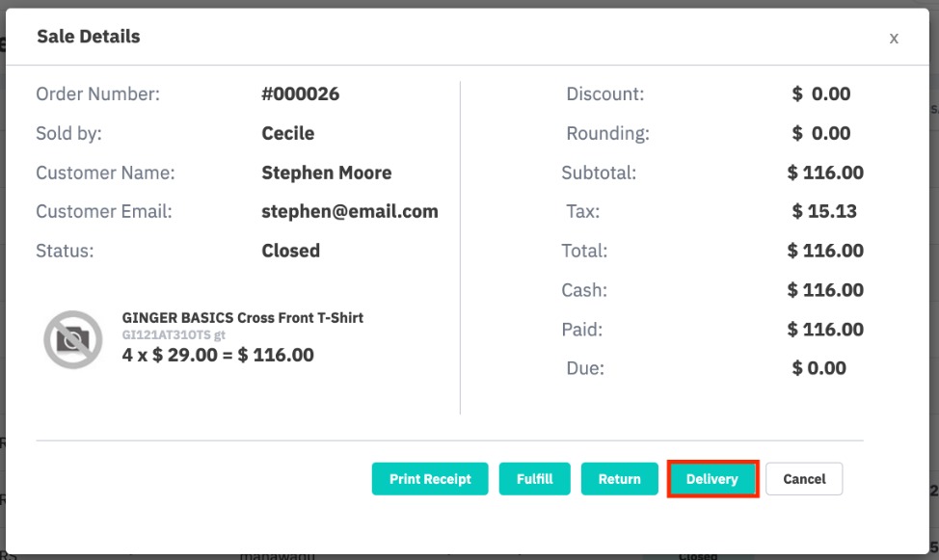This screenshot has width=939, height=560.
Task: Start a Return for this sale
Action: 619,479
